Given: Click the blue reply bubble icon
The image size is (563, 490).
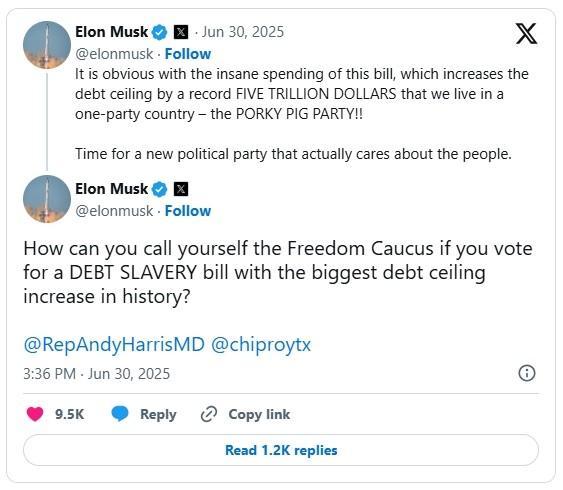Looking at the screenshot, I should pos(120,414).
